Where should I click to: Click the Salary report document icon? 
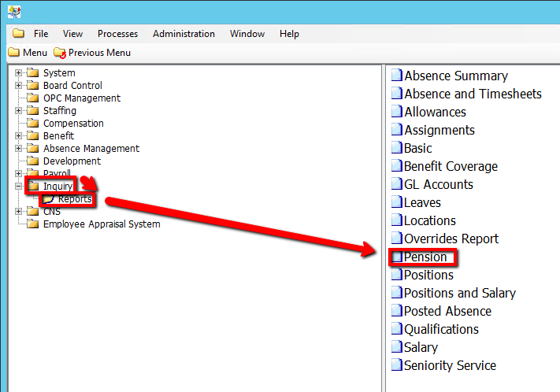(397, 348)
